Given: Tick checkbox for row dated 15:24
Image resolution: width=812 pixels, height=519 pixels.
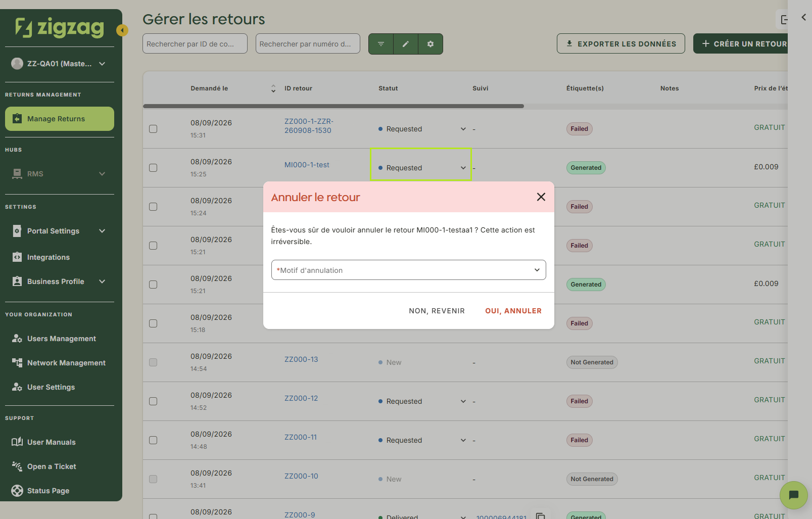Looking at the screenshot, I should click(x=153, y=207).
